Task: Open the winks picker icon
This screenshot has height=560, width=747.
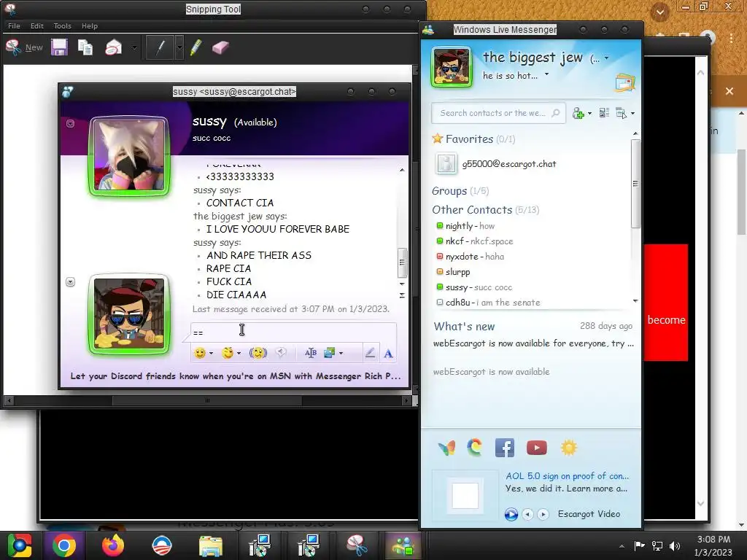Action: (x=228, y=353)
